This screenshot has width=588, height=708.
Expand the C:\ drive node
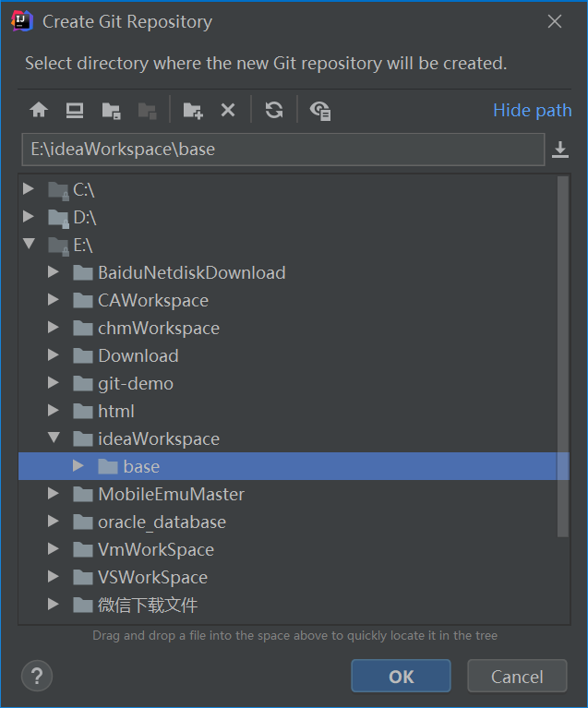29,189
